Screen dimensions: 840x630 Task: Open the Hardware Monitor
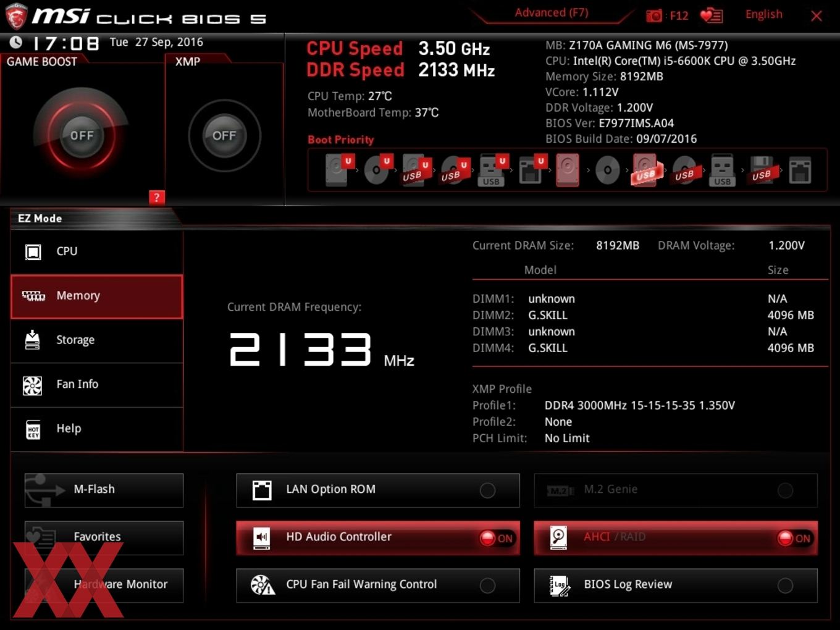[x=104, y=586]
